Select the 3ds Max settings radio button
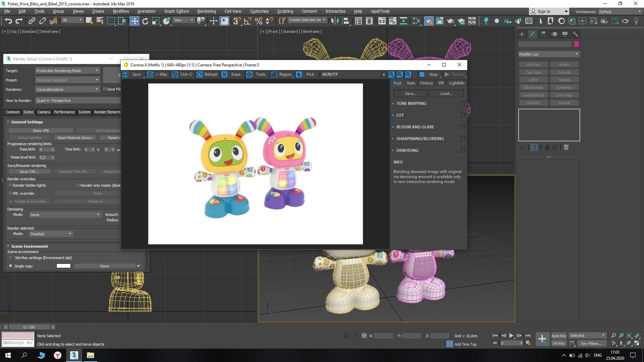 11,258
